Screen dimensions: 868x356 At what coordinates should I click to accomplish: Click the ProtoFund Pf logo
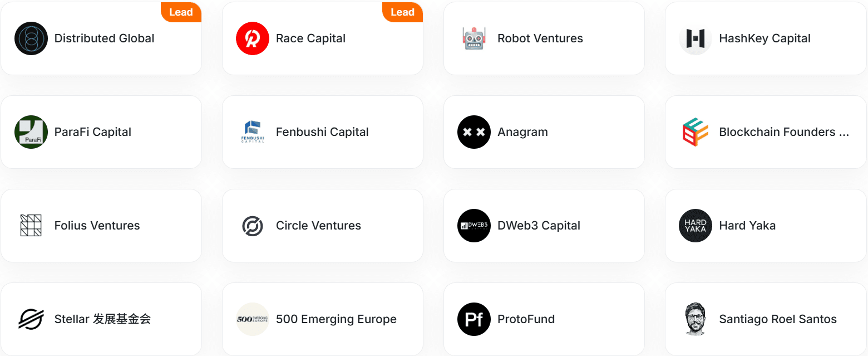tap(474, 319)
